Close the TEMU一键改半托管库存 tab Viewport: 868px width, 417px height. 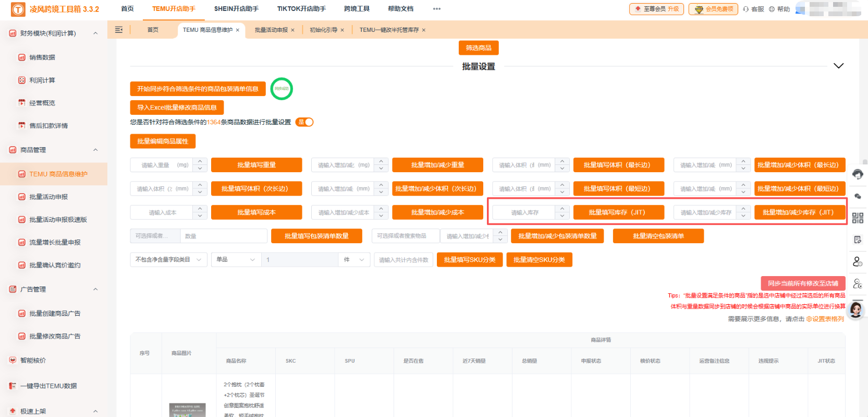(424, 30)
